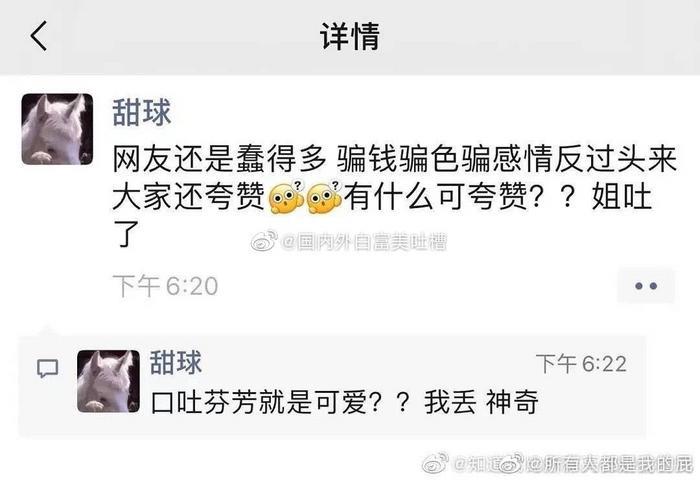
Task: Tap the first shocked-face emoji after 夸赞
Action: click(x=287, y=197)
